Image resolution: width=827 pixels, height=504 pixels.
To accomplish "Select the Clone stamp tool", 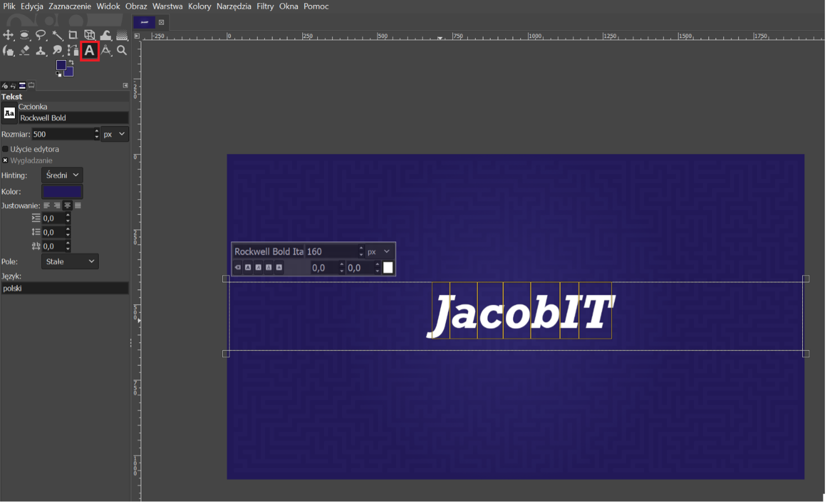I will click(41, 51).
